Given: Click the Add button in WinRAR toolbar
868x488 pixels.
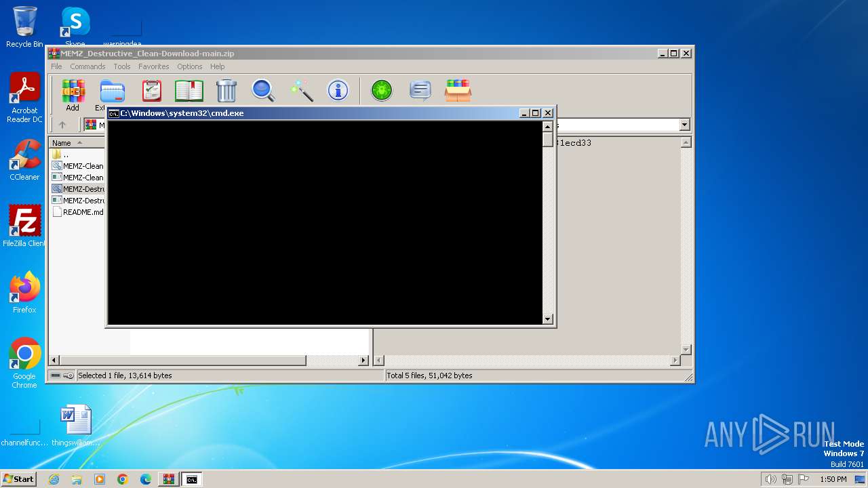Looking at the screenshot, I should (73, 94).
